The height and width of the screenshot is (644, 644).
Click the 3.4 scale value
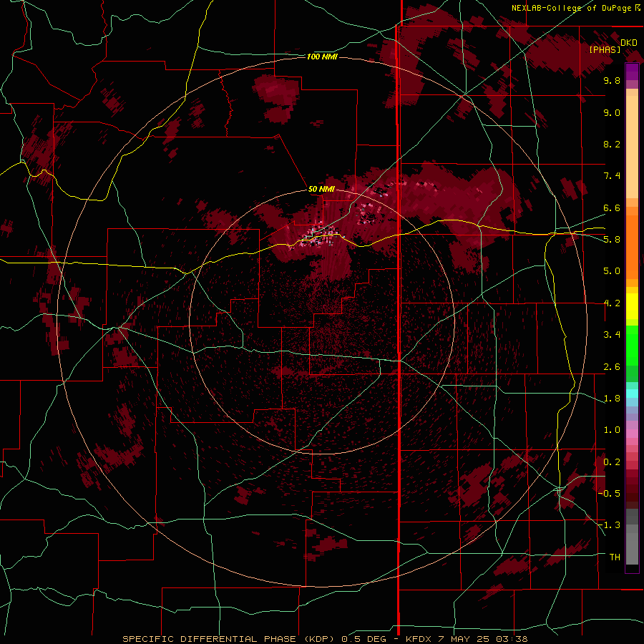tap(612, 335)
